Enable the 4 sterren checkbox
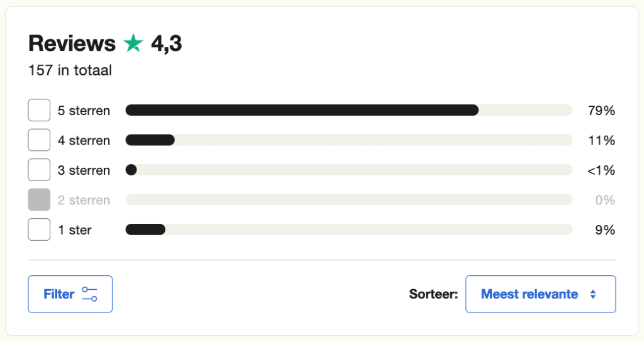The width and height of the screenshot is (644, 342). coord(39,140)
